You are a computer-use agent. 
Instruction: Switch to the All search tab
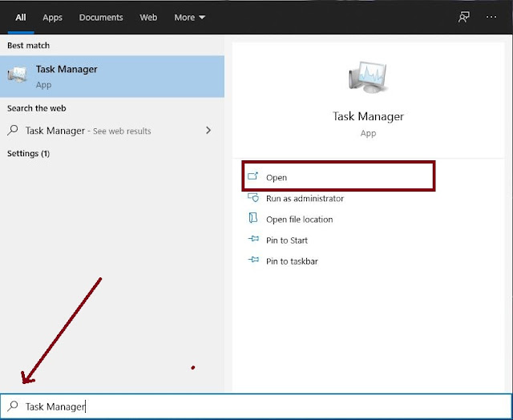tap(21, 18)
